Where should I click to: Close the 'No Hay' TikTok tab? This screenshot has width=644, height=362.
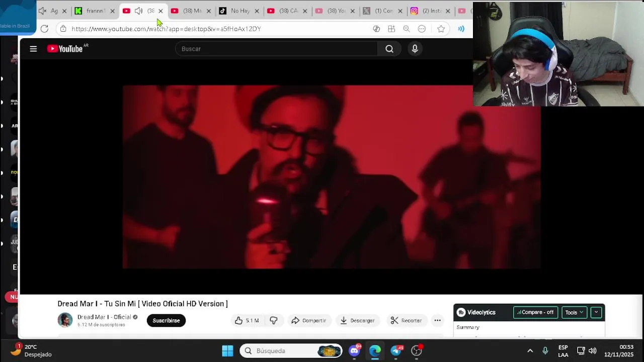[x=257, y=11]
